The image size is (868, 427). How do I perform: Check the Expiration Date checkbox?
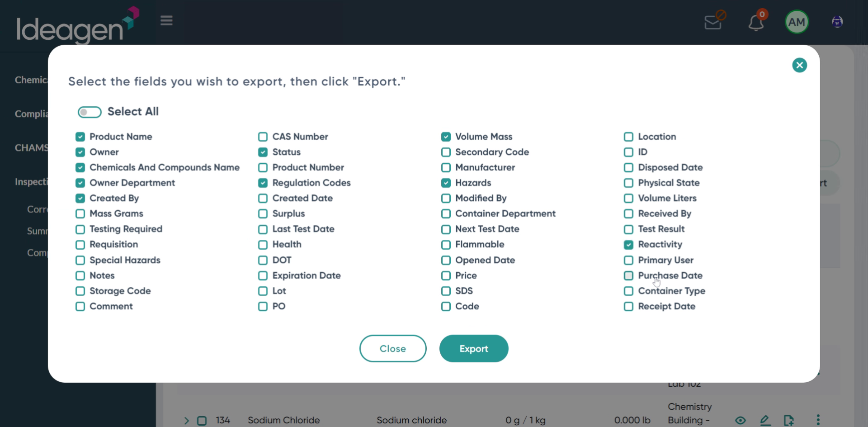point(263,275)
